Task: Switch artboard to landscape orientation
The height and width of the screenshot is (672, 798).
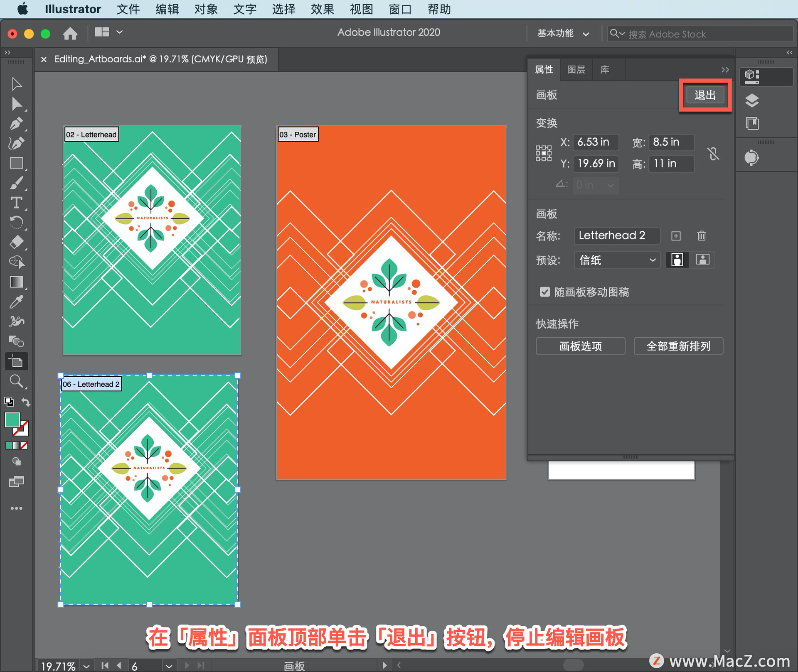Action: (702, 260)
